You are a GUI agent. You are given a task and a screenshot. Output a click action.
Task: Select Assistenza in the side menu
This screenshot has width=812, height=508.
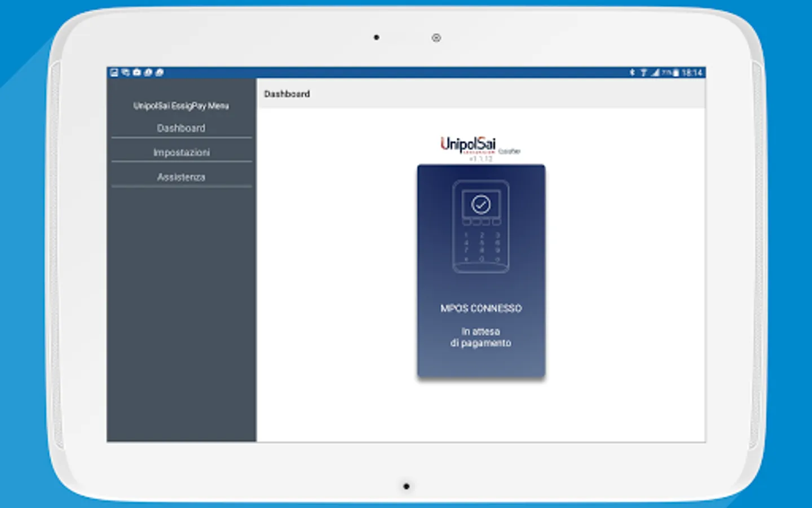click(x=181, y=177)
